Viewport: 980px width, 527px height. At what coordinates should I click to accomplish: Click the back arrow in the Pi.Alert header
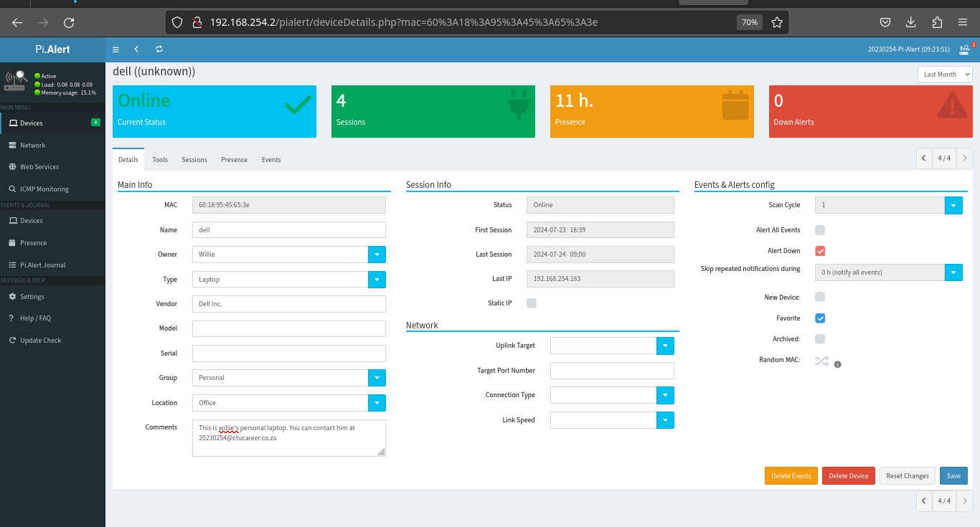point(136,49)
